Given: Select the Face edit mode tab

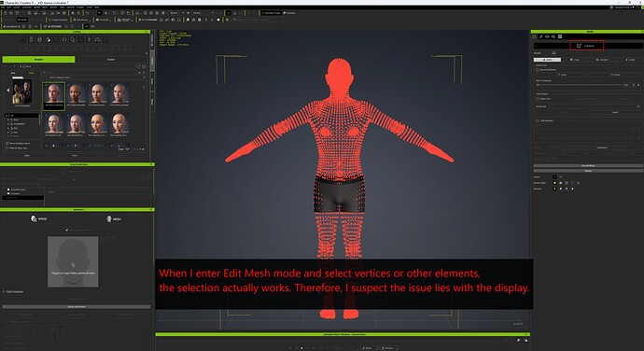Looking at the screenshot, I should [575, 60].
